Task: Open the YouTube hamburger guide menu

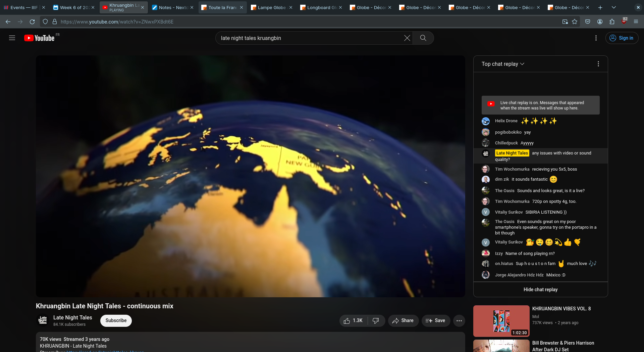Action: pos(12,38)
